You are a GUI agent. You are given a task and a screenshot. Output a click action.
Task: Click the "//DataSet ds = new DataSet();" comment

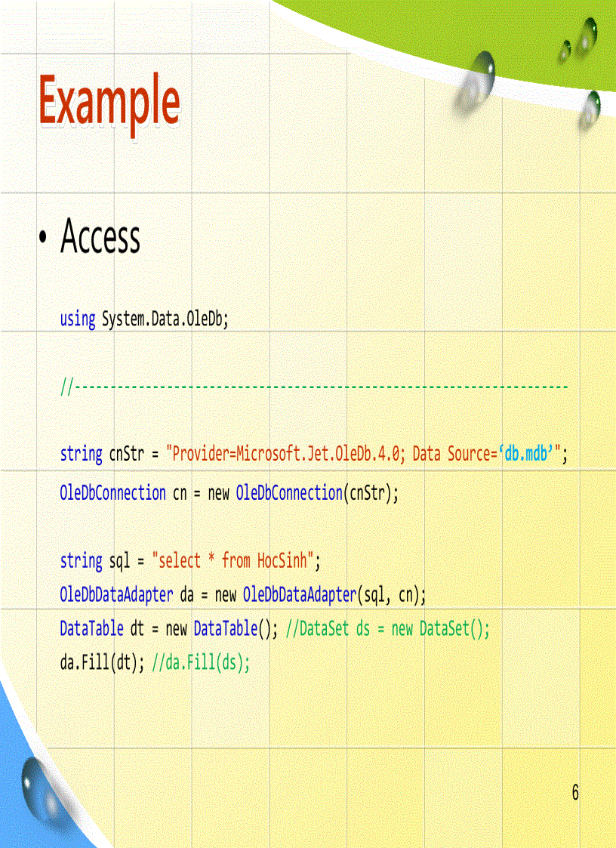tap(387, 629)
